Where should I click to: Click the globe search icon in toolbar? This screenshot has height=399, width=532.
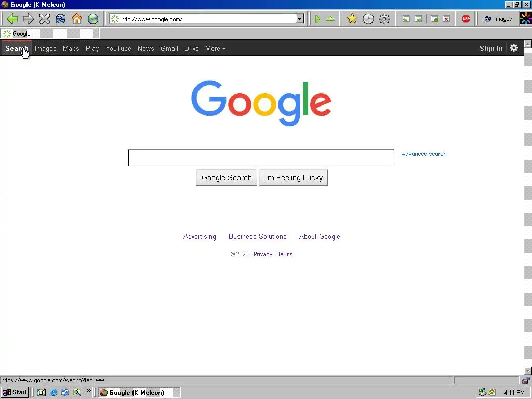click(x=93, y=19)
